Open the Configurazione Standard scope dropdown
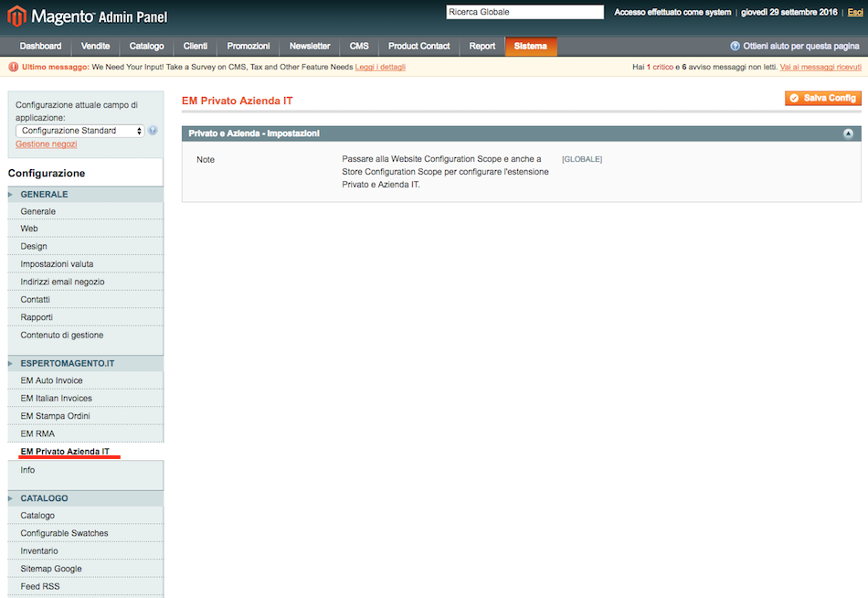The height and width of the screenshot is (598, 868). [x=80, y=131]
